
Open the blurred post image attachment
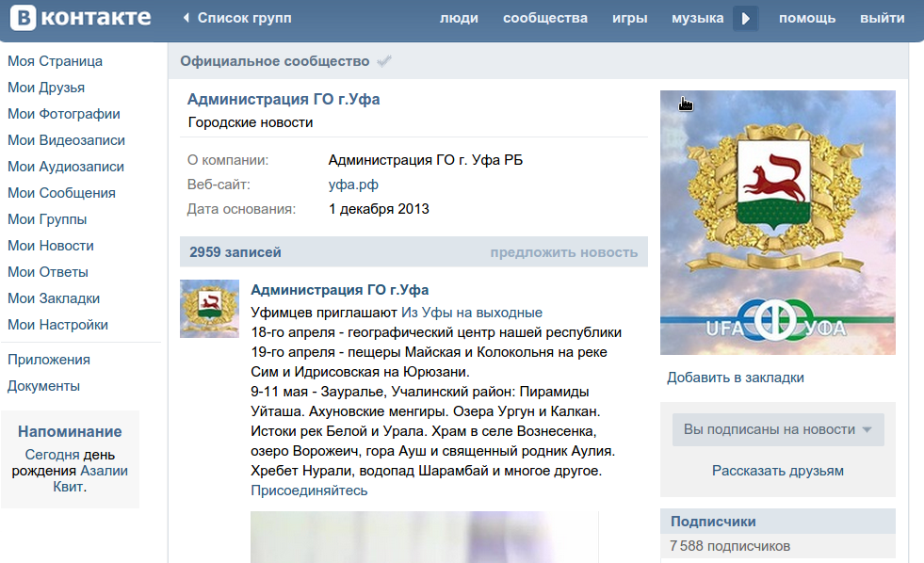pyautogui.click(x=424, y=537)
